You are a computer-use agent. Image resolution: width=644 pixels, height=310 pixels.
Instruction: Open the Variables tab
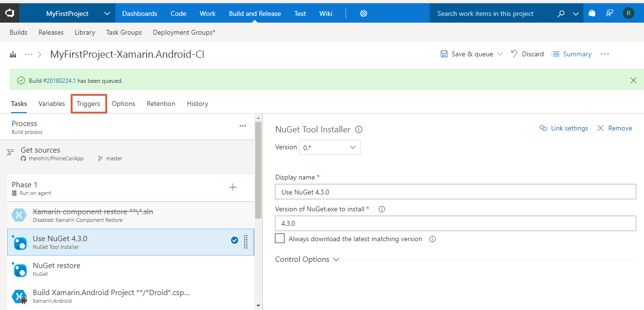tap(52, 103)
